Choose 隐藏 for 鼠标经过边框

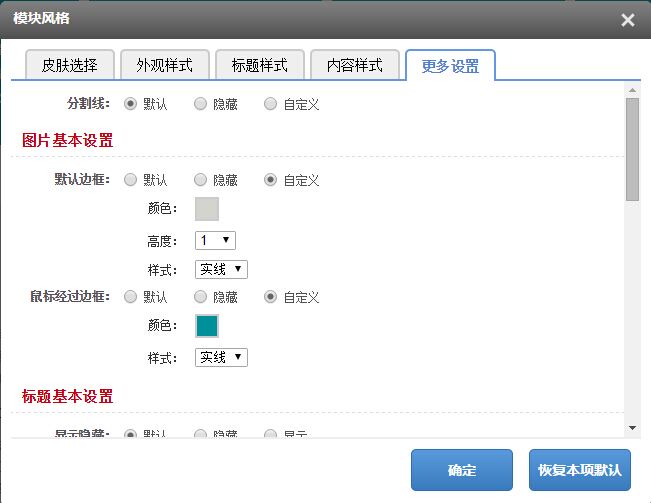201,297
